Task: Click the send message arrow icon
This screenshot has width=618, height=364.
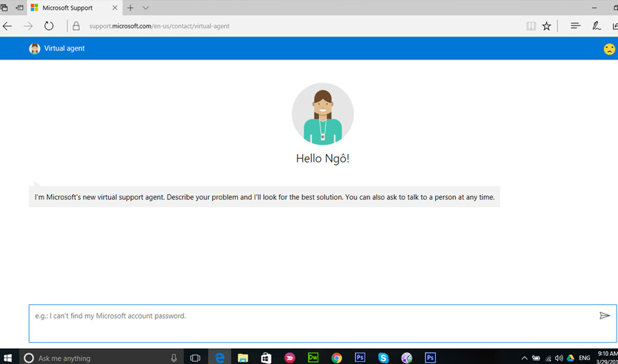Action: click(604, 316)
